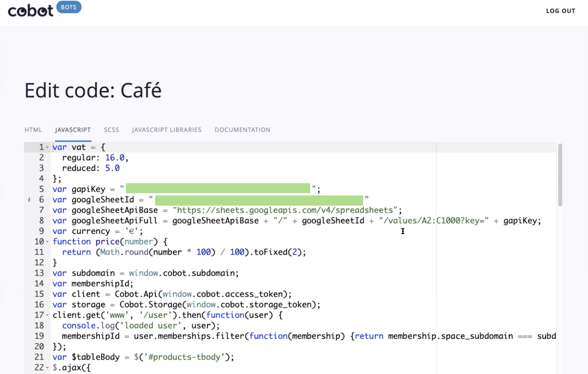
Task: Collapse the vat object using line 1 fold arrow
Action: click(x=47, y=147)
